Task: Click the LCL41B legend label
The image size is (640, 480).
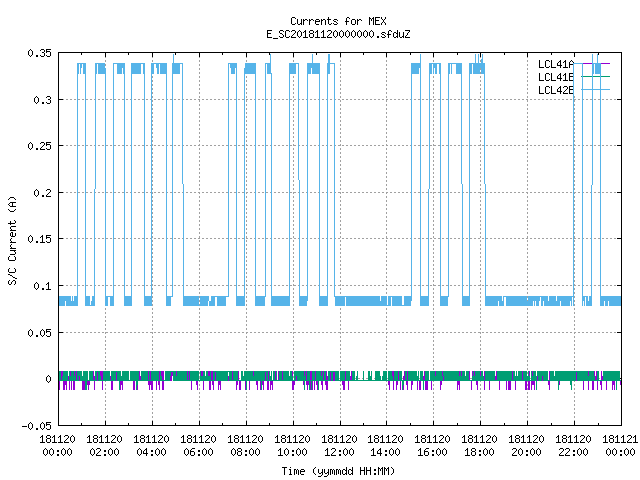Action: (x=556, y=77)
